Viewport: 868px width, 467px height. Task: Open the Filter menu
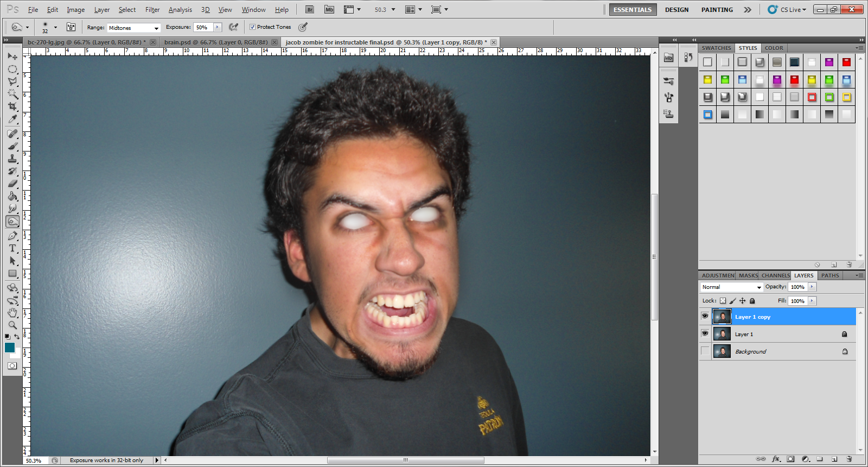pyautogui.click(x=152, y=9)
